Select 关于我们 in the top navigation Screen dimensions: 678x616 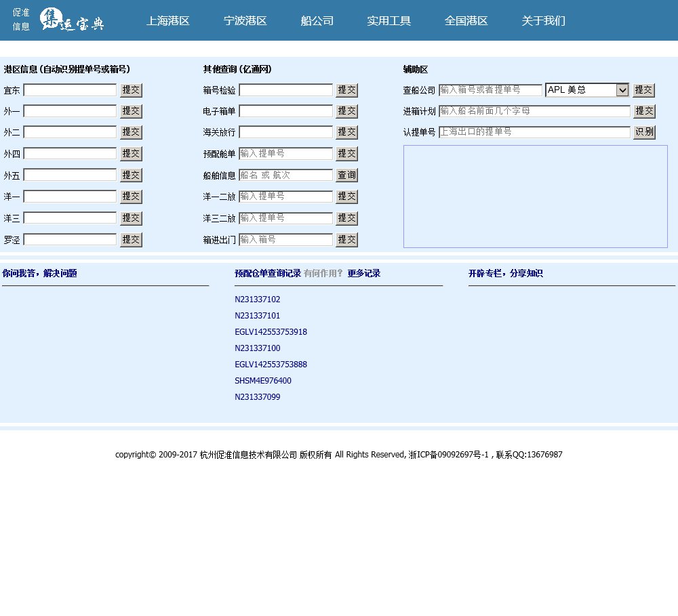click(543, 21)
